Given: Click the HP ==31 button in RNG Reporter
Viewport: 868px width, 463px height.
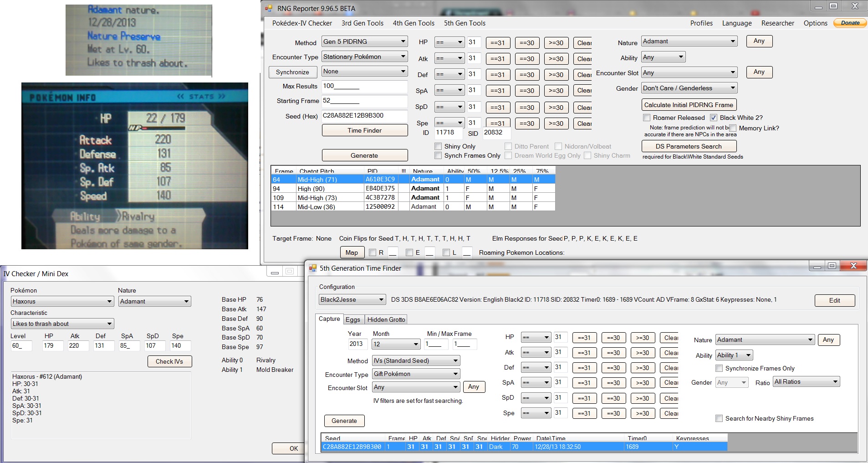Looking at the screenshot, I should pyautogui.click(x=498, y=43).
